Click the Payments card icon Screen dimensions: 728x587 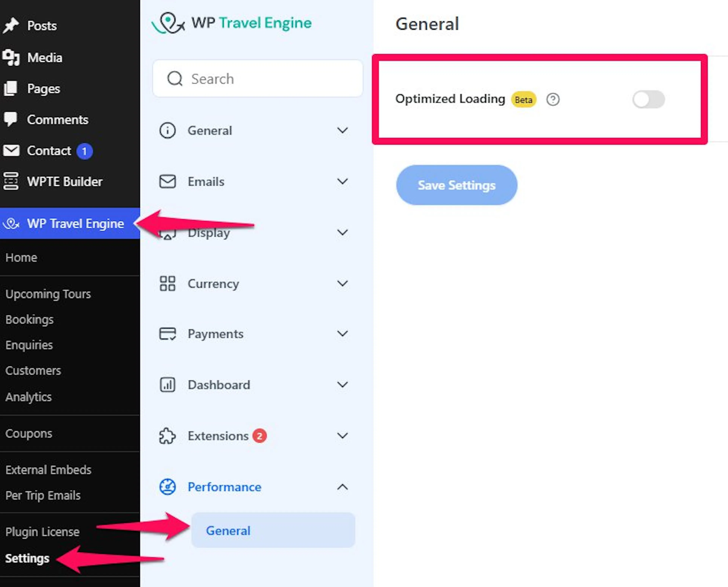167,334
